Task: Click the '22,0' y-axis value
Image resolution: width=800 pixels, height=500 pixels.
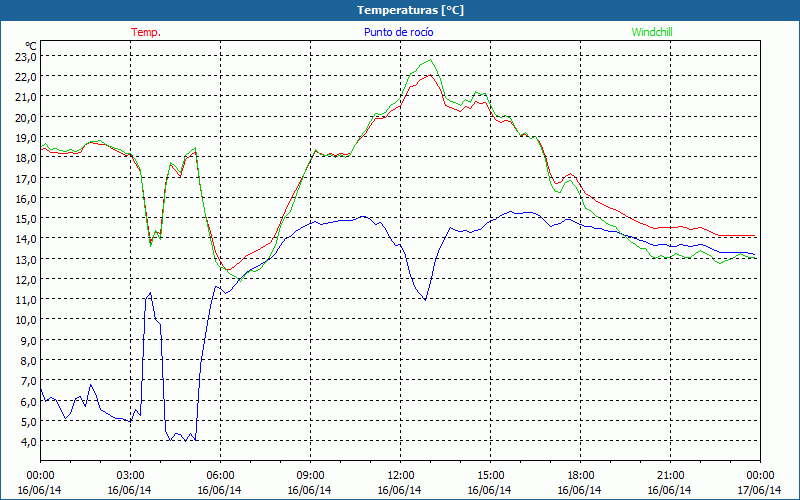Action: (x=26, y=77)
